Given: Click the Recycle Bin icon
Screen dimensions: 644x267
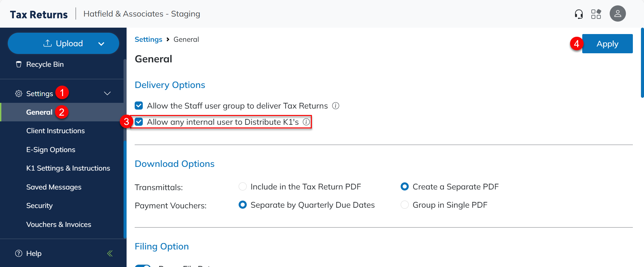Looking at the screenshot, I should pyautogui.click(x=19, y=64).
